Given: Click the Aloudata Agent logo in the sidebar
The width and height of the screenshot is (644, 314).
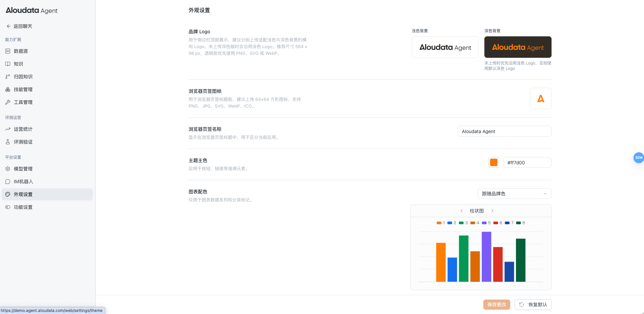Looking at the screenshot, I should (x=32, y=10).
